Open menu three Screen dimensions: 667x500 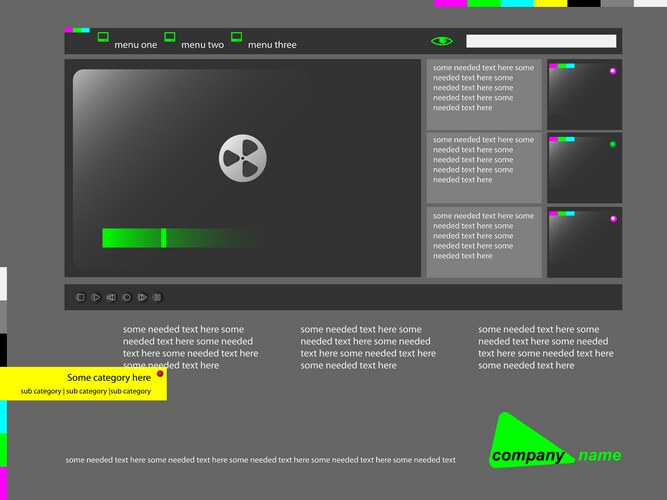pyautogui.click(x=272, y=45)
